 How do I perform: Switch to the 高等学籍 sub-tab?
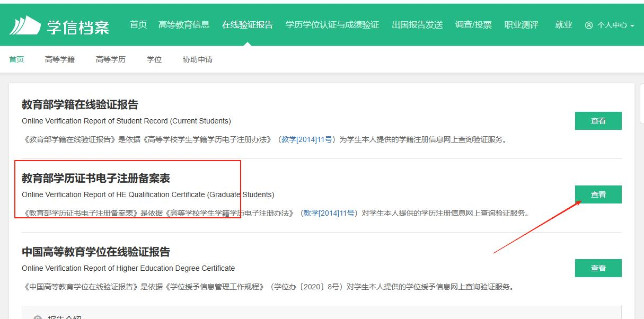[x=60, y=59]
